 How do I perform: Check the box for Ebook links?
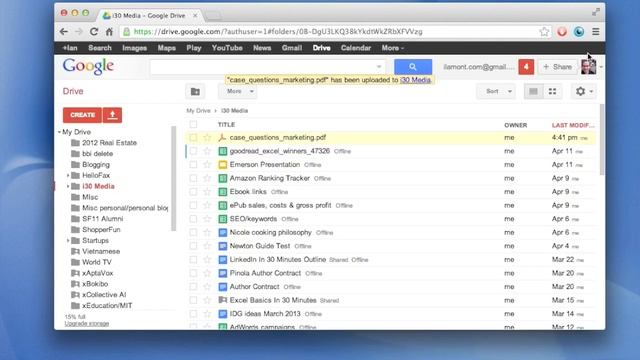193,192
